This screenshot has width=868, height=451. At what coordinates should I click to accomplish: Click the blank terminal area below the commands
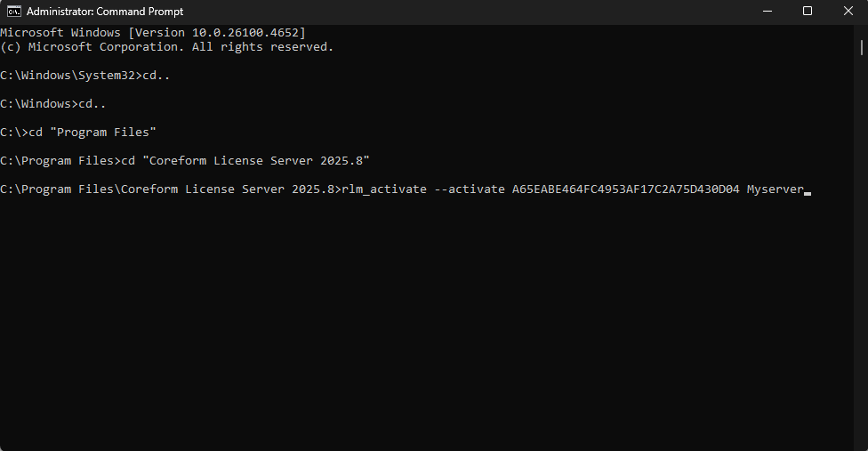(x=426, y=321)
